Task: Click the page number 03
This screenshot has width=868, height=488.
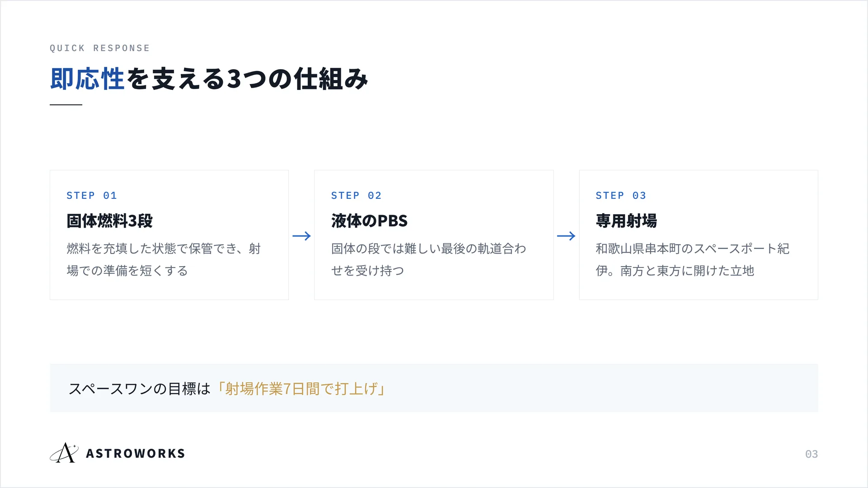Action: [811, 454]
